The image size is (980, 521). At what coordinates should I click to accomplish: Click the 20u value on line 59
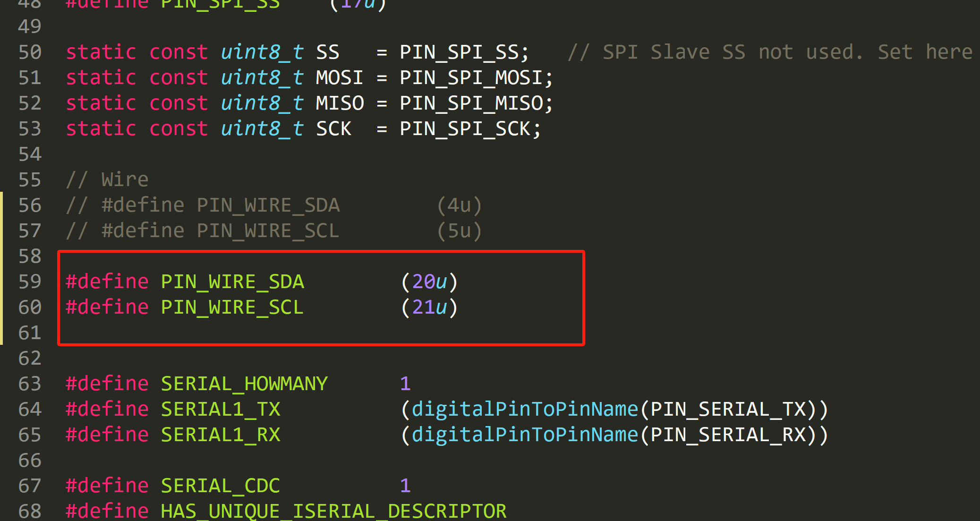429,282
